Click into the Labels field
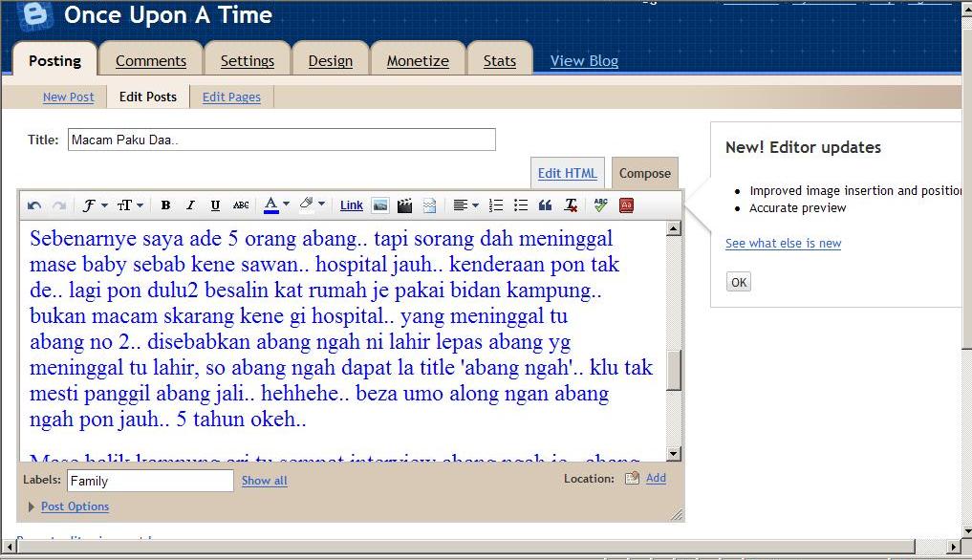The width and height of the screenshot is (972, 560). pyautogui.click(x=150, y=481)
